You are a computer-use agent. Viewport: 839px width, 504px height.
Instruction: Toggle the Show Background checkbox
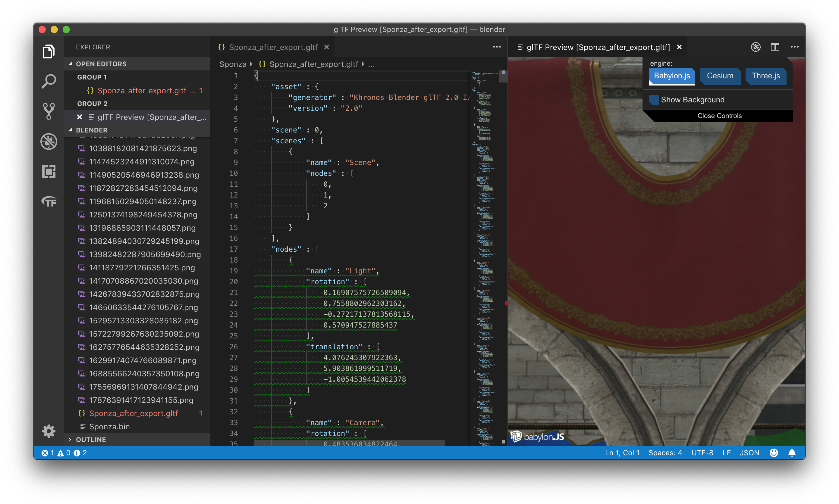click(653, 100)
